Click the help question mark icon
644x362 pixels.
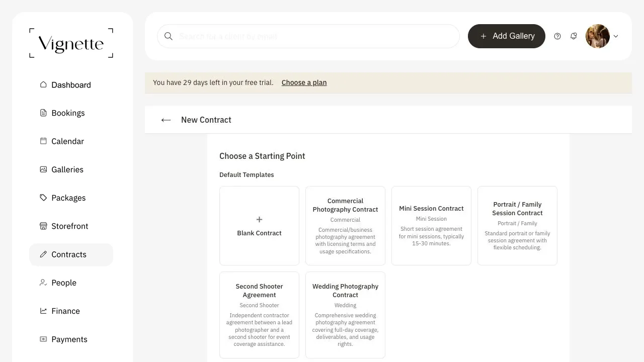557,36
